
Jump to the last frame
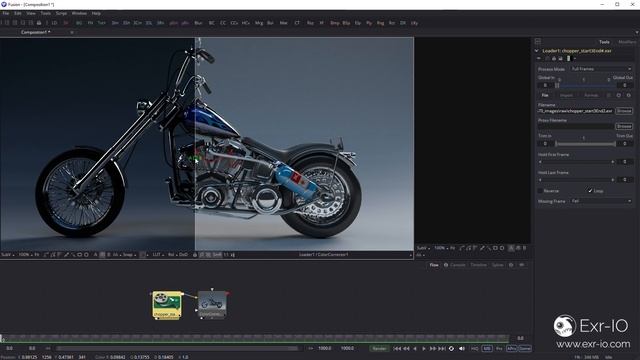442,349
